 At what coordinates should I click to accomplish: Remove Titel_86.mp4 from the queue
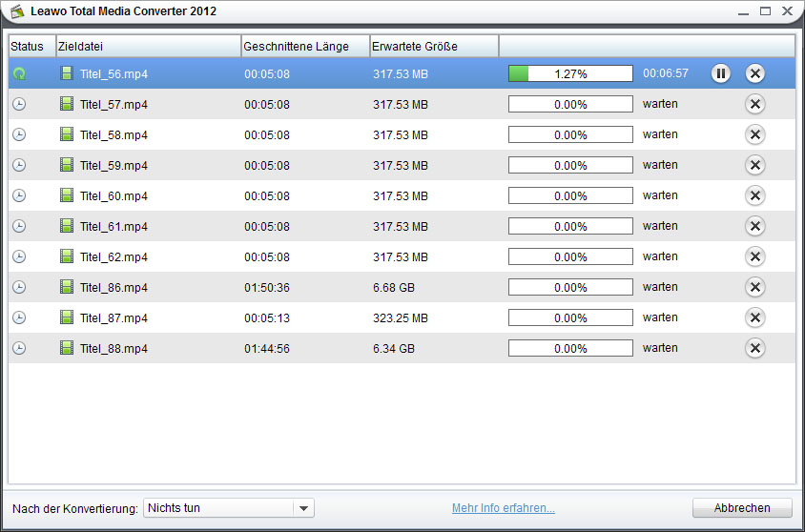(x=755, y=287)
